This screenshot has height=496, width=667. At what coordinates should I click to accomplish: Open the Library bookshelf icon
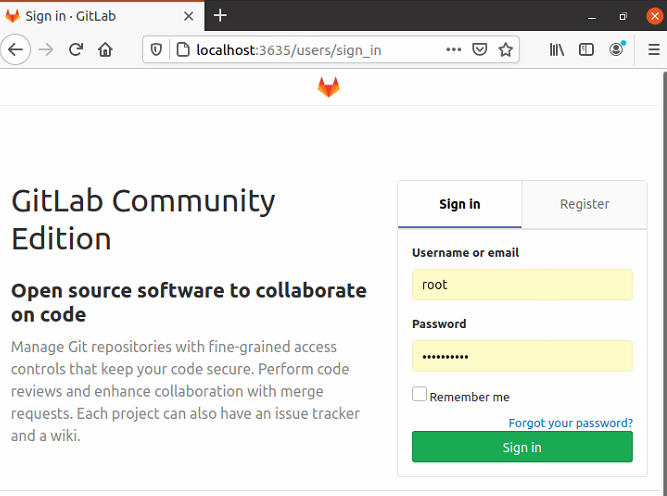click(556, 50)
